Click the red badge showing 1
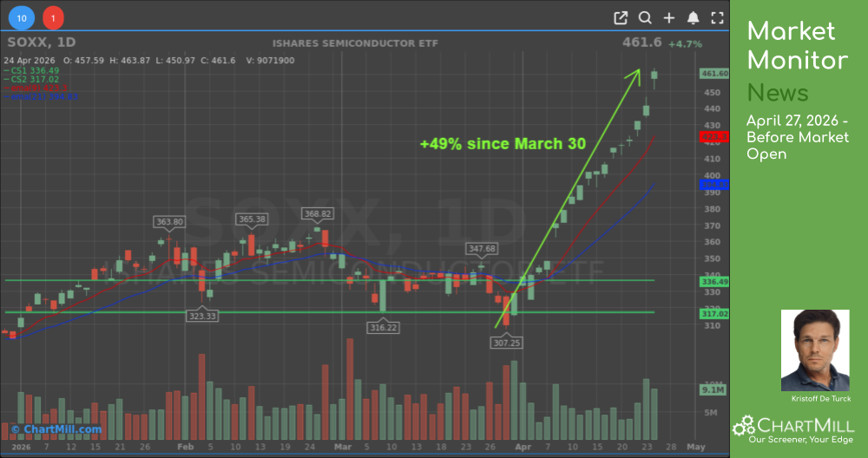Image resolution: width=868 pixels, height=458 pixels. [x=52, y=17]
